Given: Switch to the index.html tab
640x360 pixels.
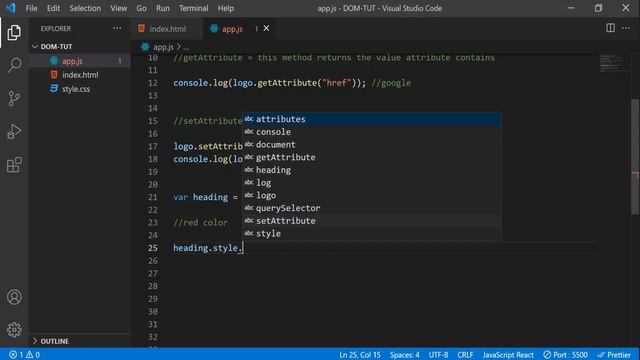Looking at the screenshot, I should tap(167, 29).
